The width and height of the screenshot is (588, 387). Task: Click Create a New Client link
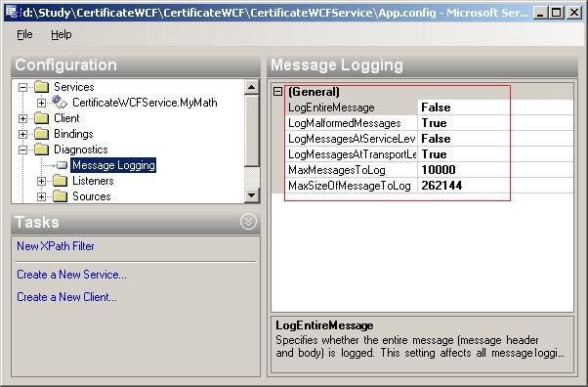(66, 297)
